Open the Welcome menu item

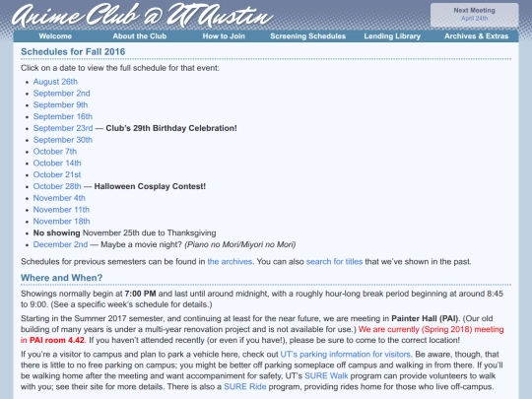[55, 36]
